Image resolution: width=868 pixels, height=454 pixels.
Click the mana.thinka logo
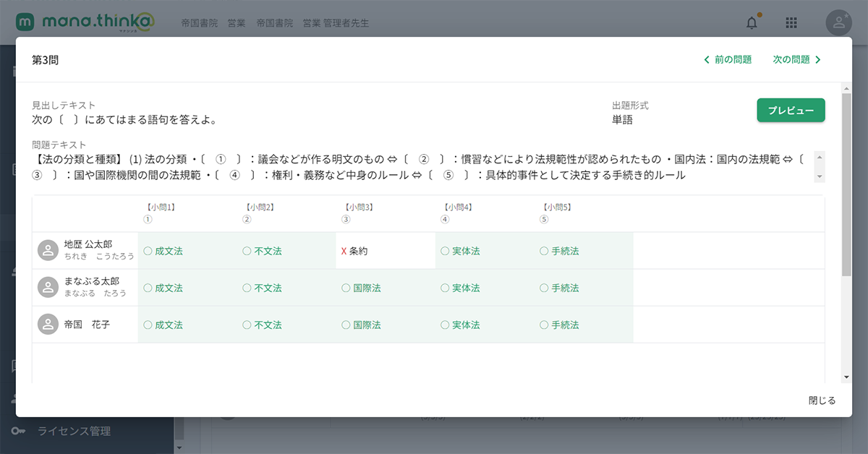(85, 22)
